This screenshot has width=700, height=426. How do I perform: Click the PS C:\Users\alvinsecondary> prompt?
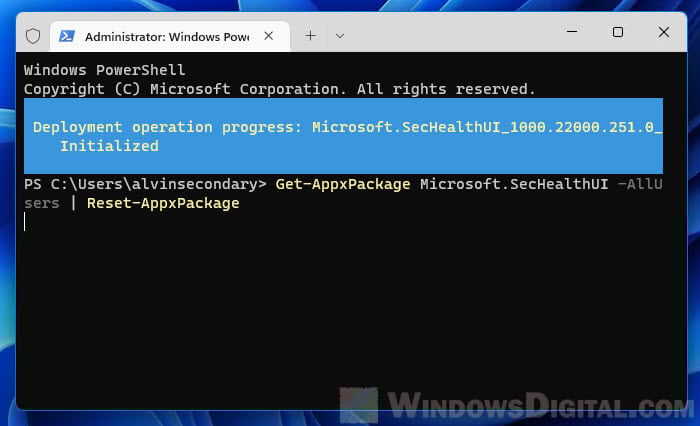click(145, 184)
